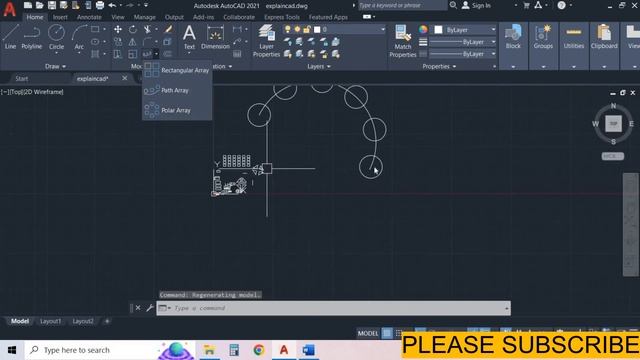This screenshot has width=640, height=360.
Task: Open Layer Properties manager
Action: 266,41
